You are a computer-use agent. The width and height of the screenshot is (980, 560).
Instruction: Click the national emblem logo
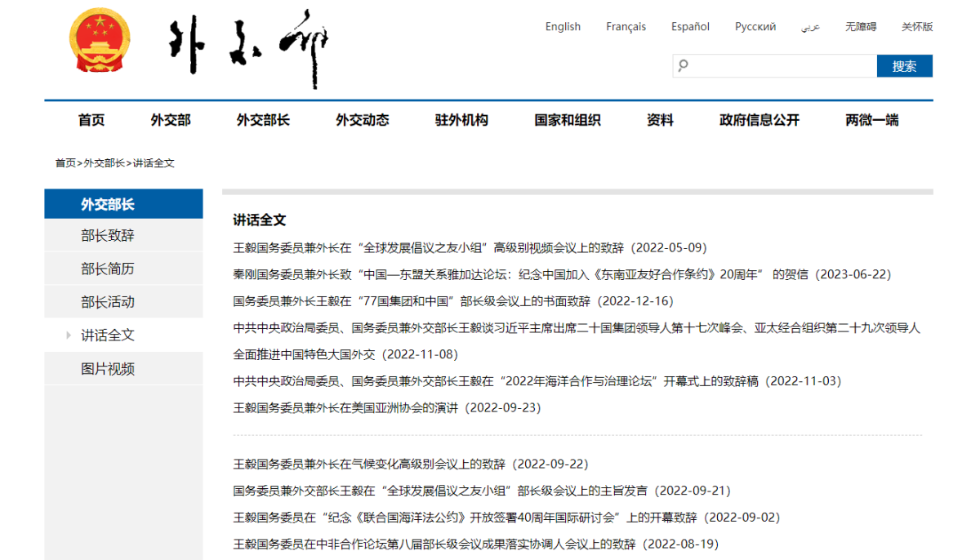tap(100, 44)
